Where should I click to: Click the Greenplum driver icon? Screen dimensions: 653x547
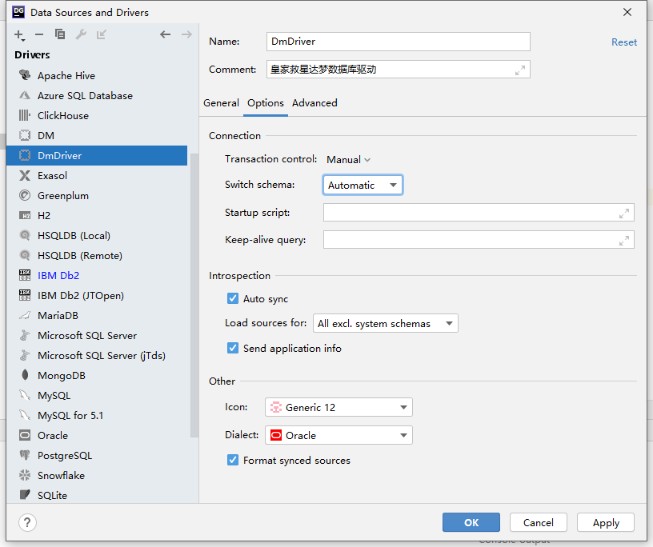(x=25, y=195)
